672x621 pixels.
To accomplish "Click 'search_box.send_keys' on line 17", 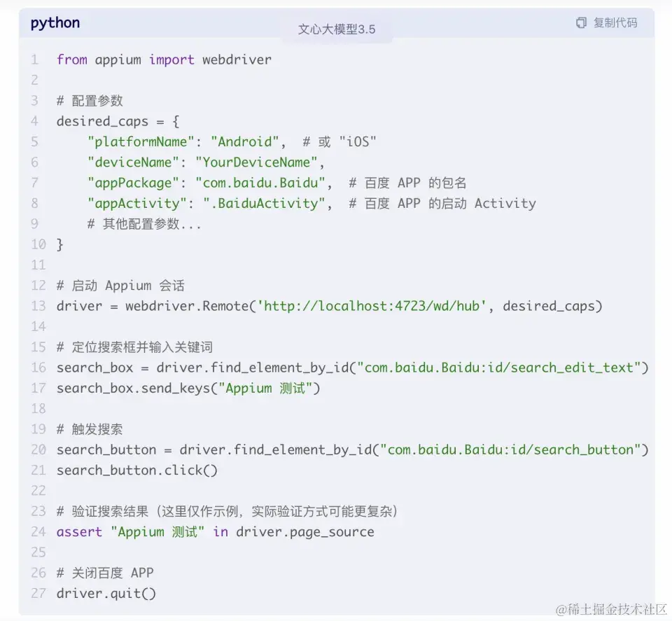I will [x=133, y=389].
